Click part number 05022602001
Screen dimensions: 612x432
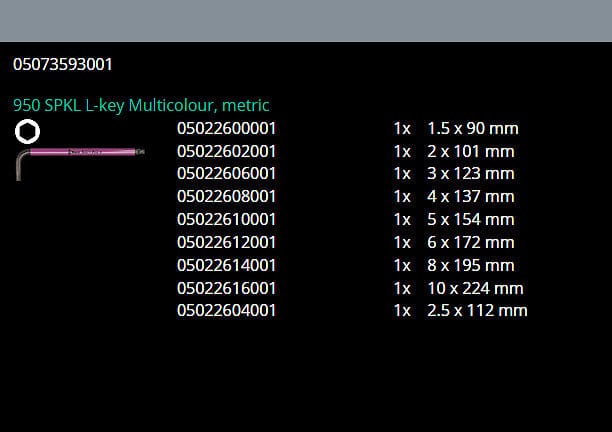point(226,152)
